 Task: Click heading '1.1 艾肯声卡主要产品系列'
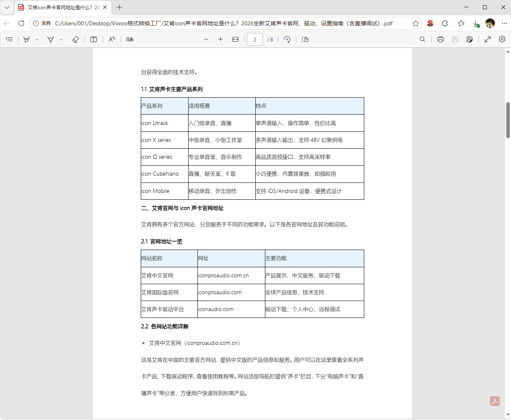[x=172, y=89]
